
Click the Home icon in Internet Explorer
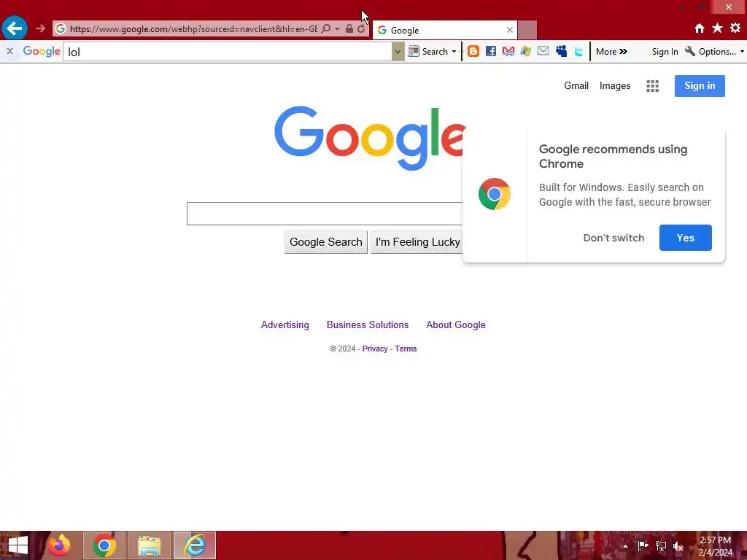click(x=700, y=28)
